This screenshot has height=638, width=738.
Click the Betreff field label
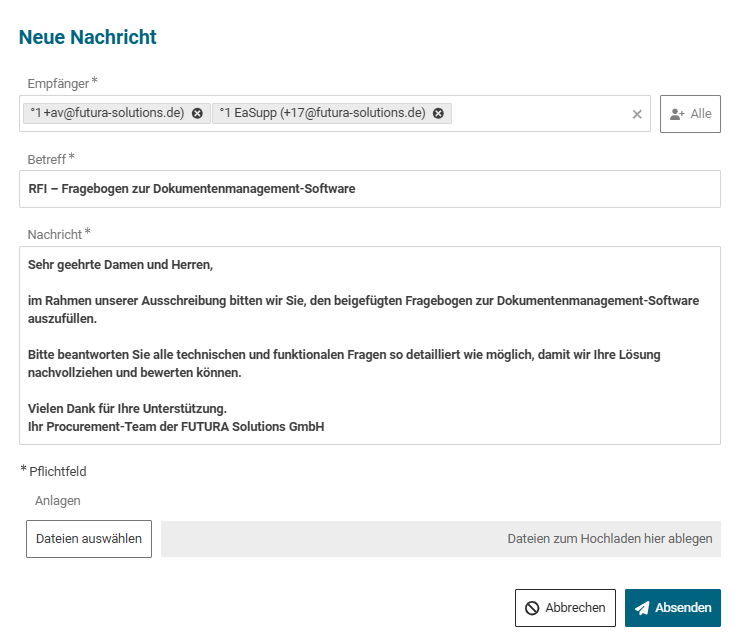(x=46, y=158)
